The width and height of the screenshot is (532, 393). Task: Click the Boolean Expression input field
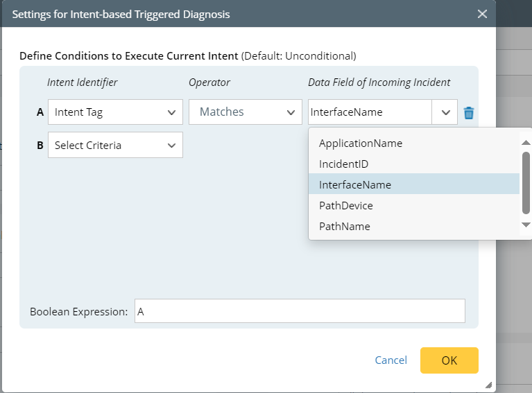[x=300, y=311]
